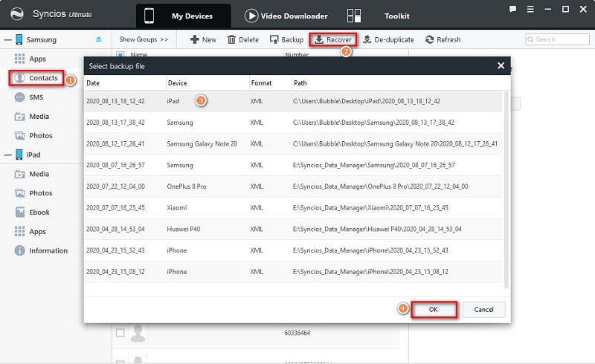Collapse the iPad device tree
The height and width of the screenshot is (364, 595).
7,155
